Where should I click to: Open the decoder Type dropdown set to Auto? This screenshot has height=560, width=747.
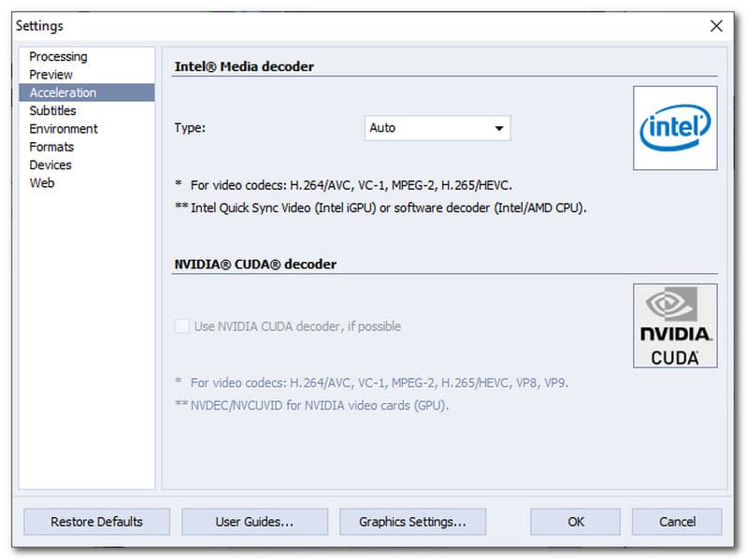pos(437,128)
